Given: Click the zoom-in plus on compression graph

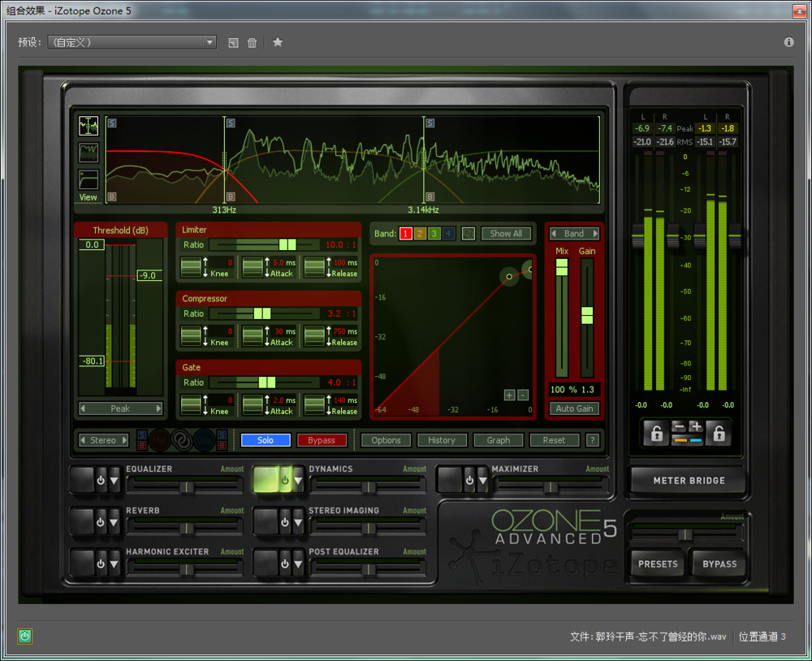Looking at the screenshot, I should 509,395.
